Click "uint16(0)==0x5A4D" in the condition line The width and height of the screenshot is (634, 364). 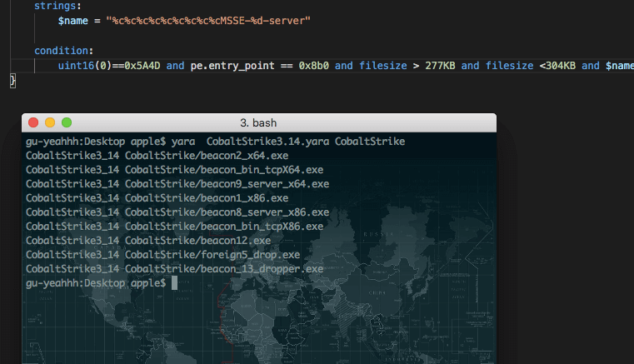click(x=109, y=66)
